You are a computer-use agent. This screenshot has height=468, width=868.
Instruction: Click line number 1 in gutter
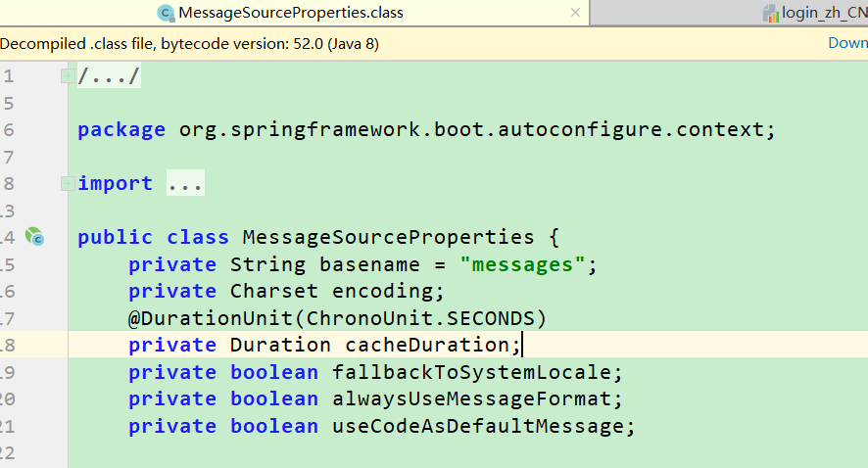8,75
